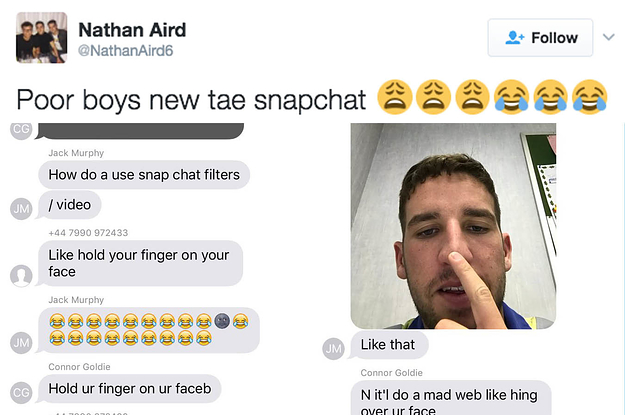This screenshot has width=625, height=415.
Task: Click the Nathan Aird display name
Action: 132,30
